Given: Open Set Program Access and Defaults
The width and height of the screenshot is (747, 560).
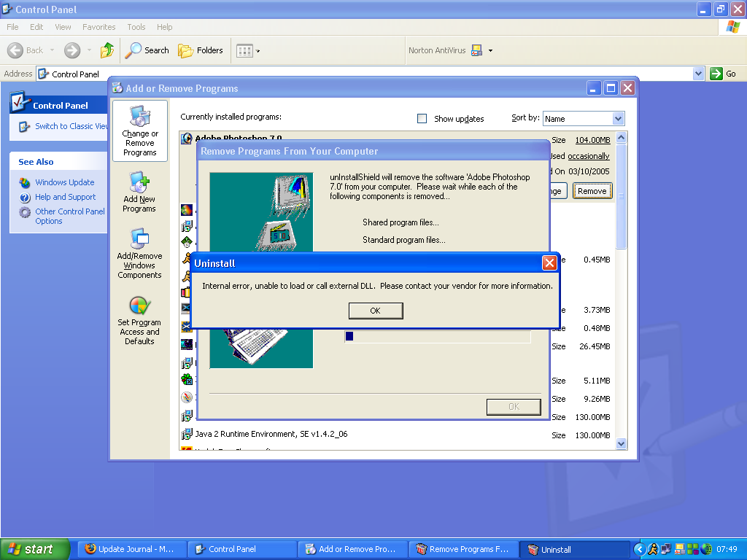Looking at the screenshot, I should [139, 321].
